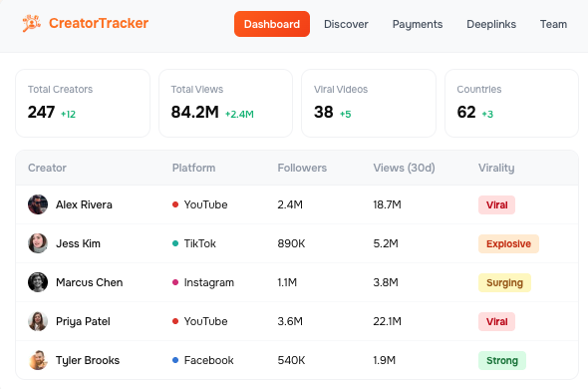Click the 540K followers value

[x=291, y=360]
